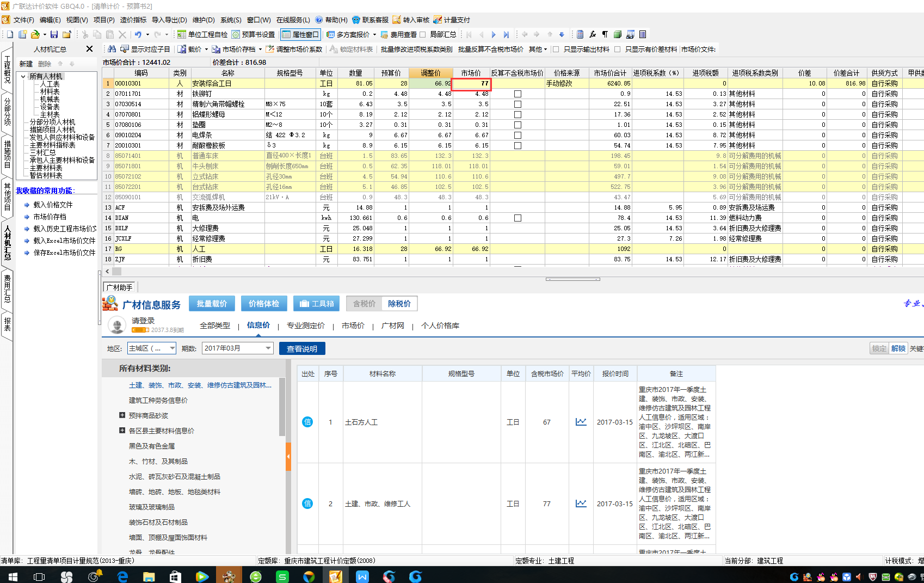Click 费用查看 toolbar icon
924x583 pixels.
coord(385,34)
